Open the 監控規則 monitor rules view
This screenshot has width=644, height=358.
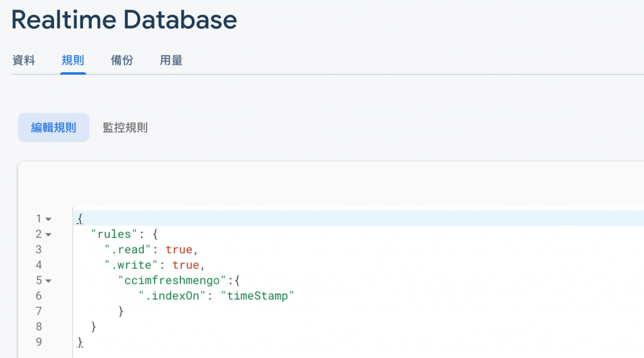[x=125, y=127]
